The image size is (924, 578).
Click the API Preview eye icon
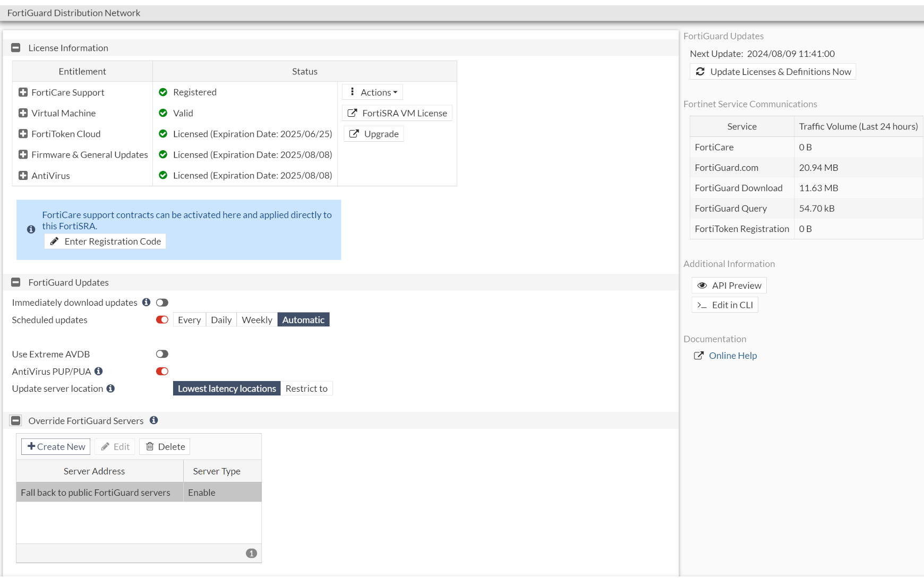pos(702,286)
